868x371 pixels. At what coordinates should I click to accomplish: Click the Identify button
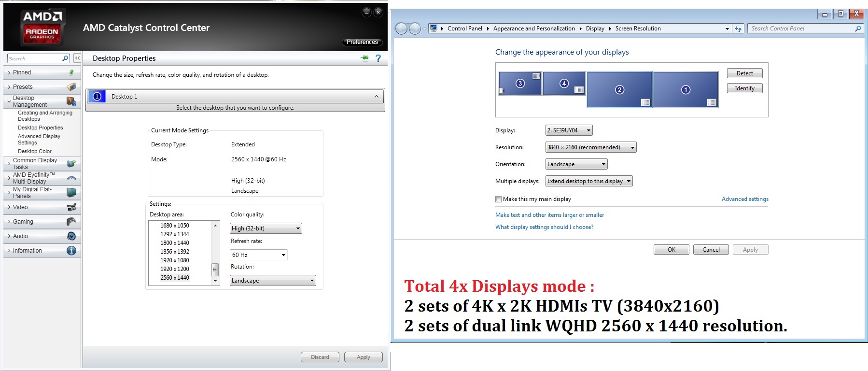coord(745,88)
